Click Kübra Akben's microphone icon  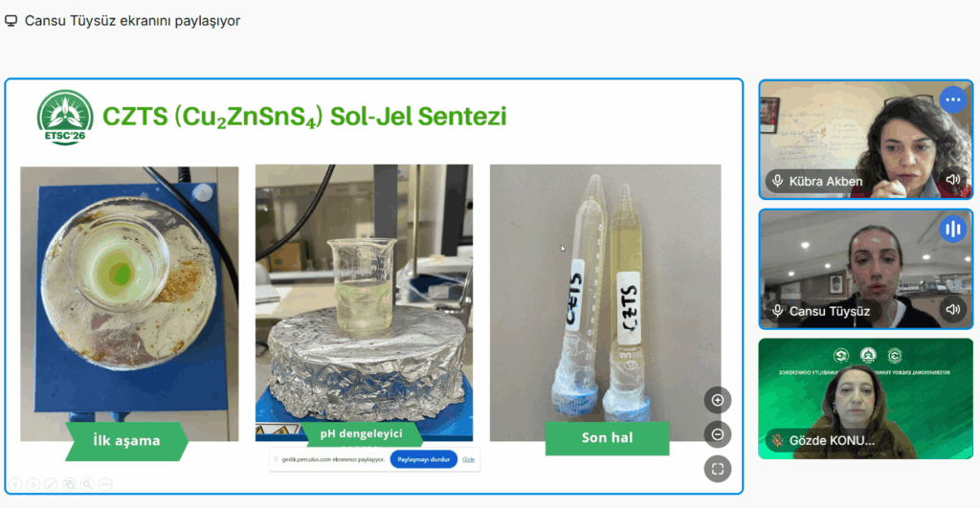pos(777,181)
